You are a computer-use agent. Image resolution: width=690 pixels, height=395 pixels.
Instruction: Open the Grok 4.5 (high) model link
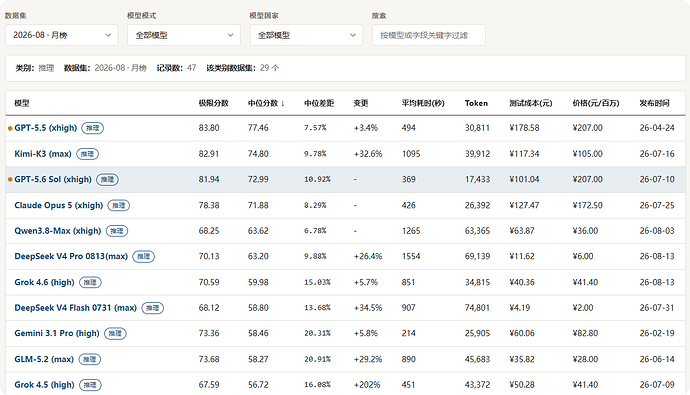click(44, 385)
